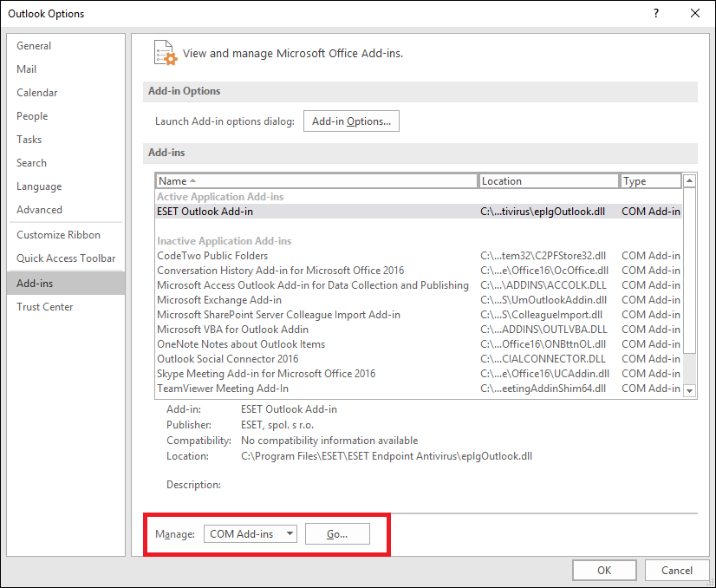The width and height of the screenshot is (716, 588).
Task: Select ESET Outlook Add-in row
Action: (x=419, y=212)
